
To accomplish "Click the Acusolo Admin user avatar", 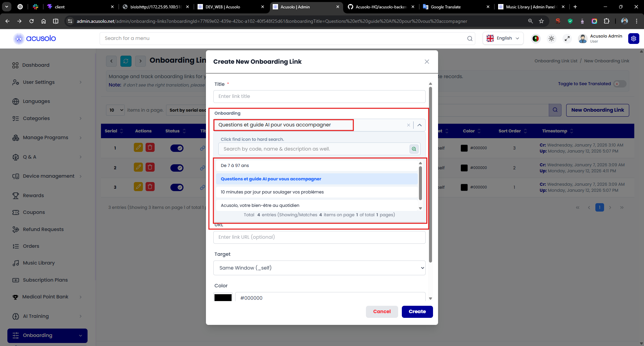I will (583, 39).
